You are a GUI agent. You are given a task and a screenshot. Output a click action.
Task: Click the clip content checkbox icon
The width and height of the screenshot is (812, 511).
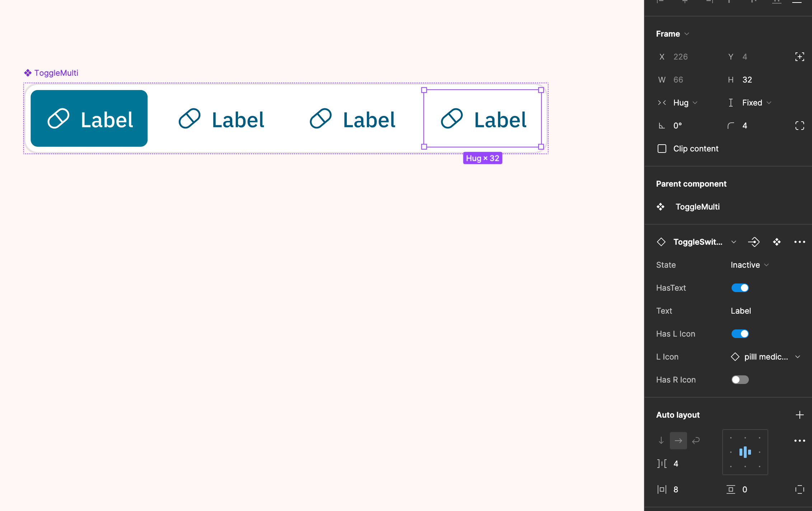click(x=662, y=148)
